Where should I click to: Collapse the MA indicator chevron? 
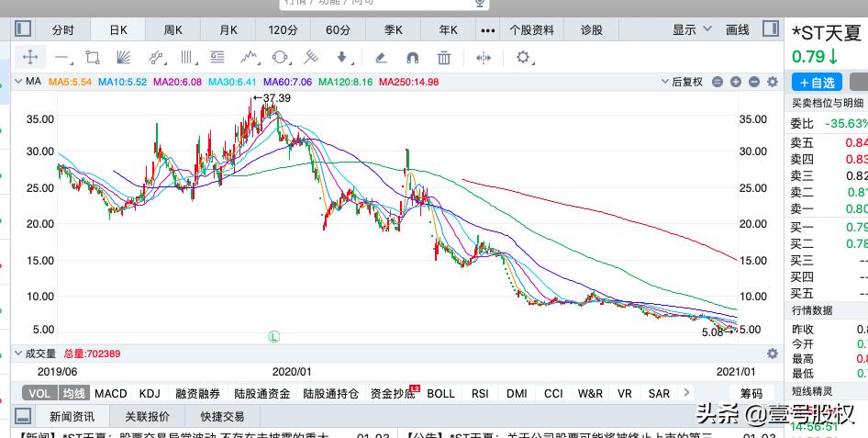point(17,82)
